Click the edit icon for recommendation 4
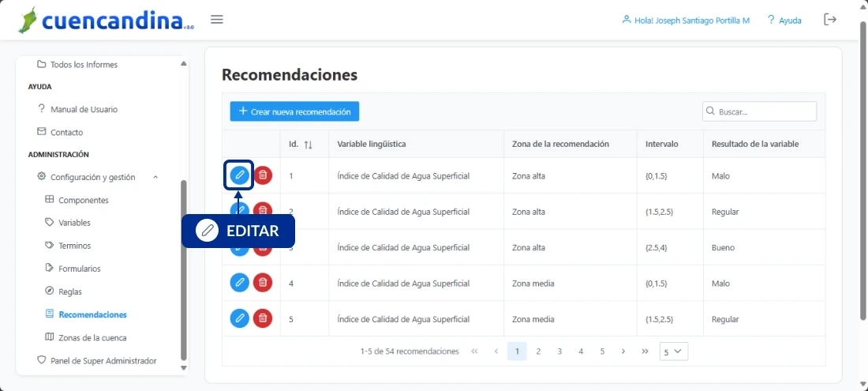Screen dimensions: 868x391 (x=239, y=282)
